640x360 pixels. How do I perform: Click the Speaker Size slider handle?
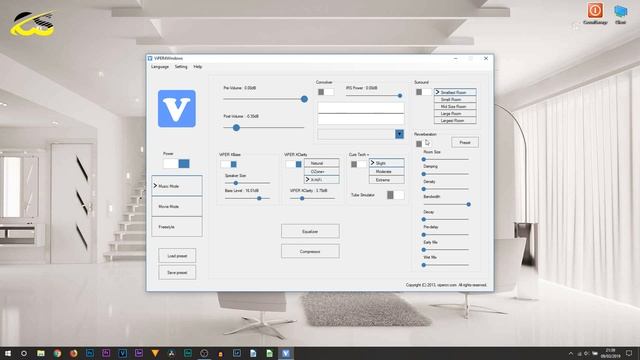tap(236, 183)
